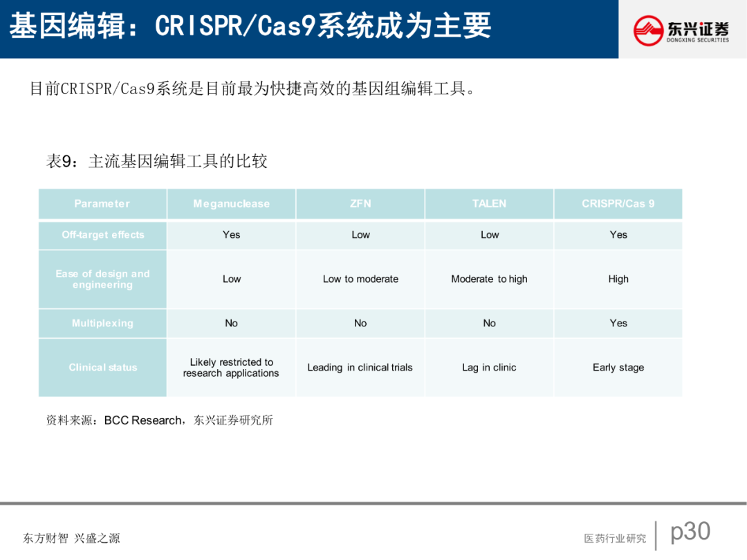Screen dimensions: 747x560
Task: Select the source line 资料来源：BCC Research
Action: 160,420
